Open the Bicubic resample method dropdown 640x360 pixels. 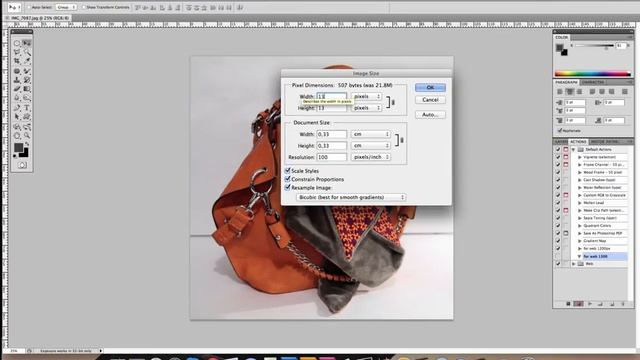pyautogui.click(x=351, y=197)
